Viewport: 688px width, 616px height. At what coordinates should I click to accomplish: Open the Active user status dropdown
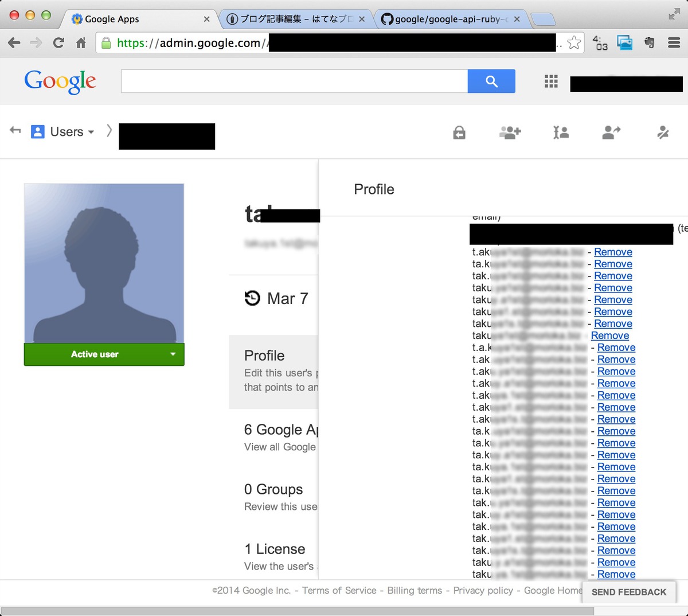click(x=104, y=354)
